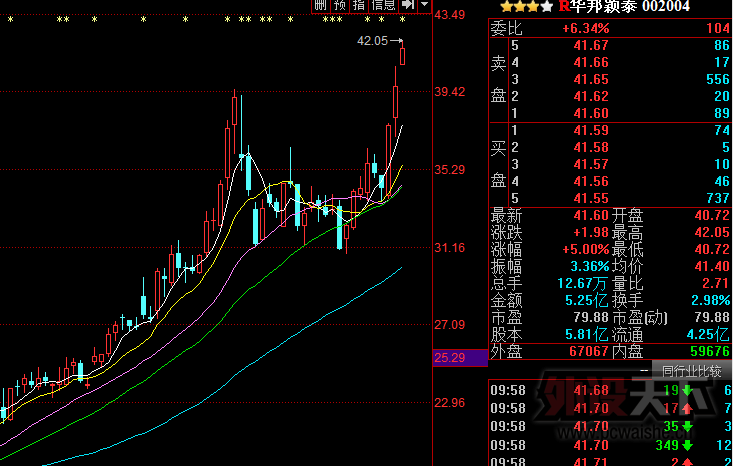
Task: Expand the toolbar dropdown triangle
Action: (x=424, y=6)
